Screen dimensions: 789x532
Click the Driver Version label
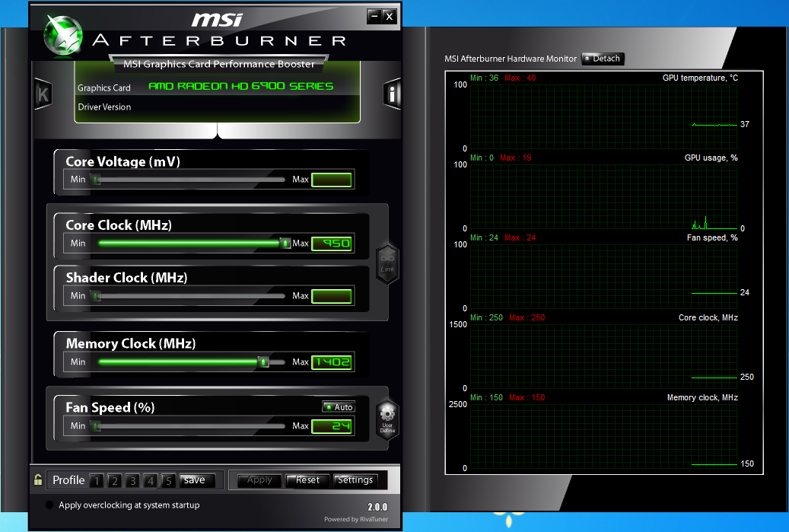pyautogui.click(x=104, y=107)
